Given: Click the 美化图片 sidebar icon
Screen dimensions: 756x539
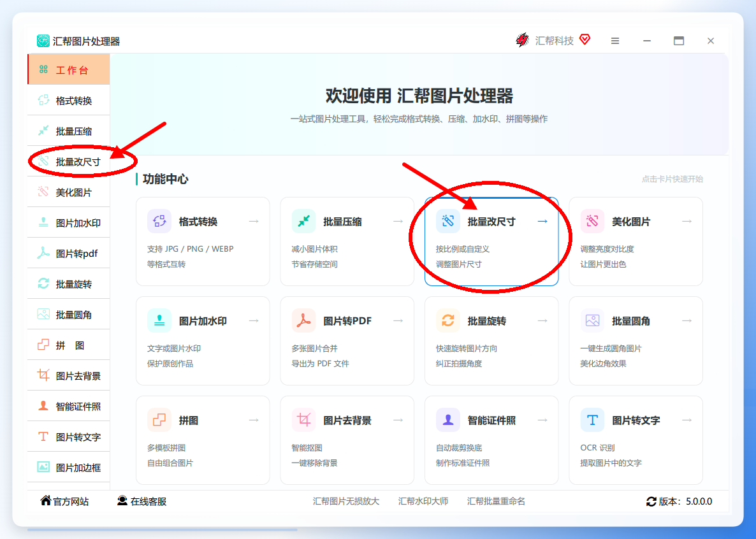Looking at the screenshot, I should pyautogui.click(x=43, y=192).
